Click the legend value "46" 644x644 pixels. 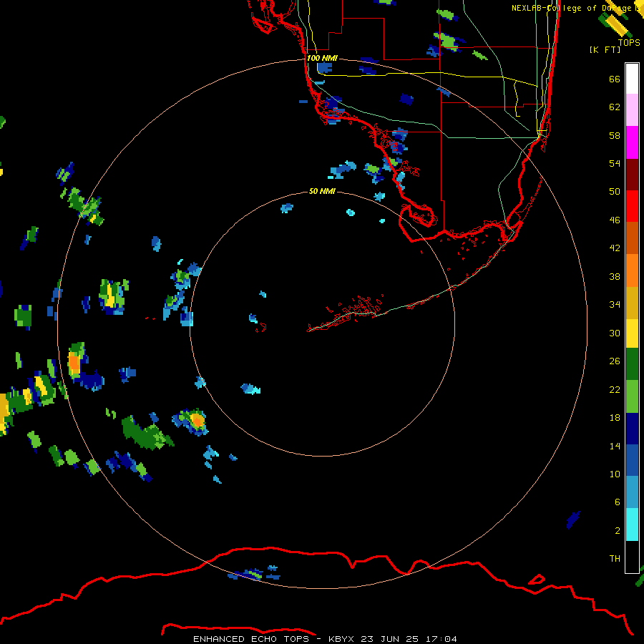pyautogui.click(x=615, y=220)
